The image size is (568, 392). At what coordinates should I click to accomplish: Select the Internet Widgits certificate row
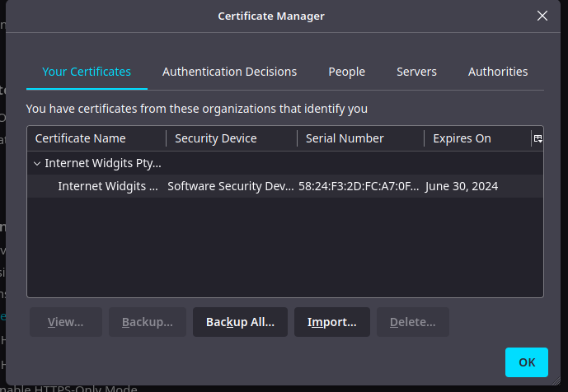(x=285, y=186)
